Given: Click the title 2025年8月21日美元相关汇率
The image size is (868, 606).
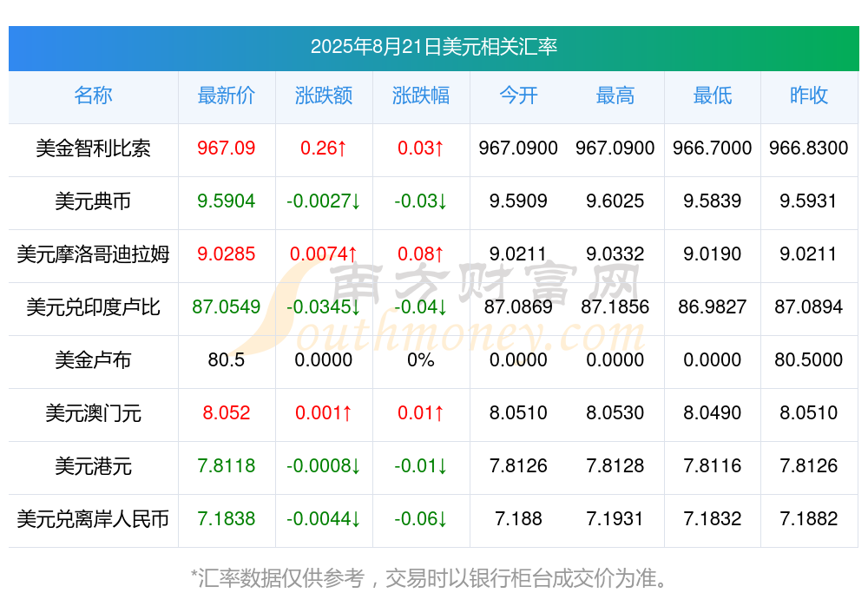Looking at the screenshot, I should click(x=433, y=47).
